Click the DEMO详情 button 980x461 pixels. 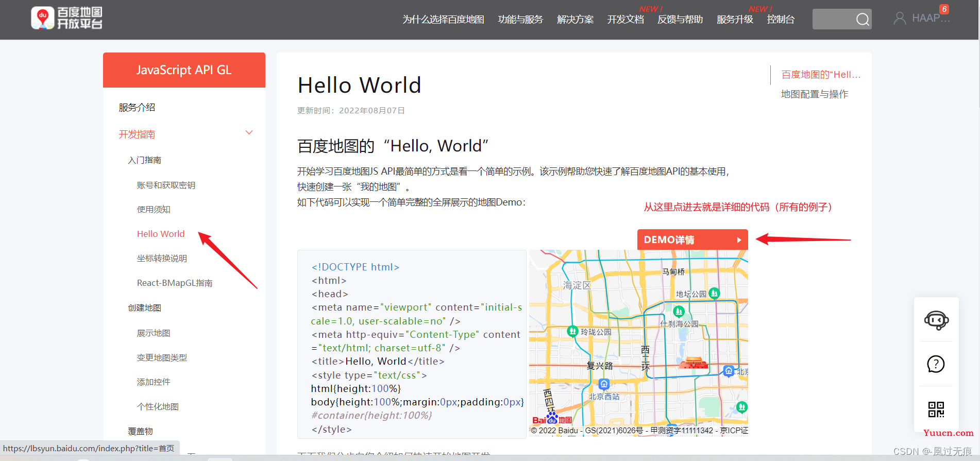coord(692,240)
